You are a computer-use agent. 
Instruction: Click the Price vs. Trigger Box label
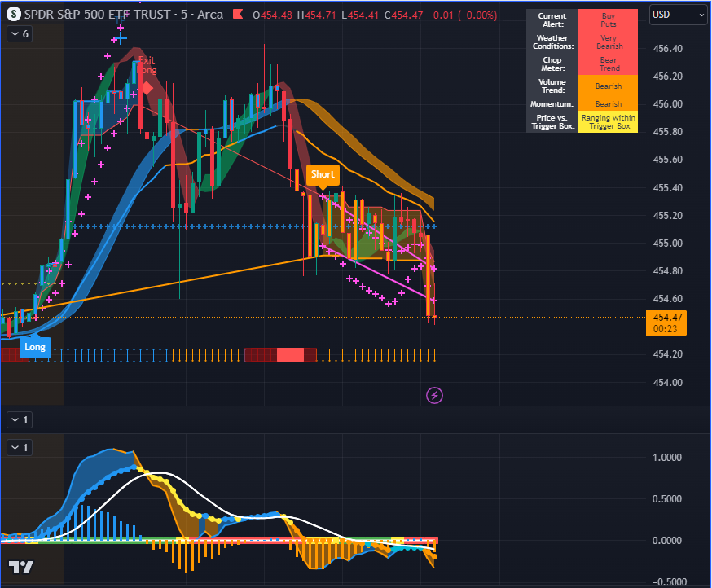tap(552, 121)
